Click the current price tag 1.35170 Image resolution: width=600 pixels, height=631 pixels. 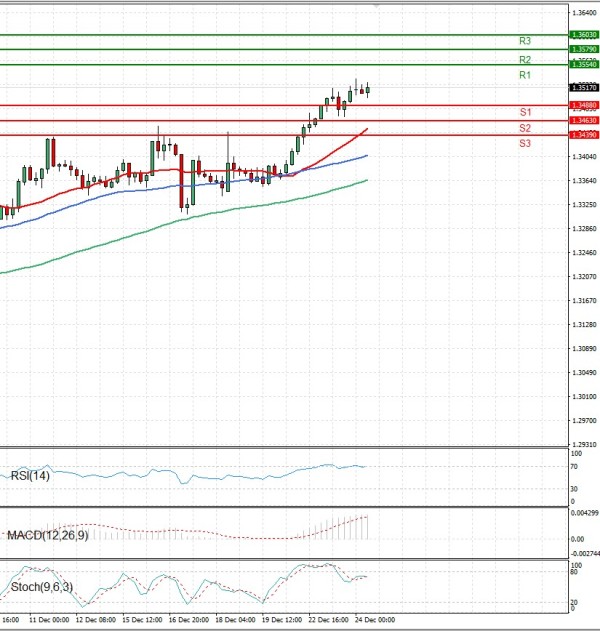(584, 88)
